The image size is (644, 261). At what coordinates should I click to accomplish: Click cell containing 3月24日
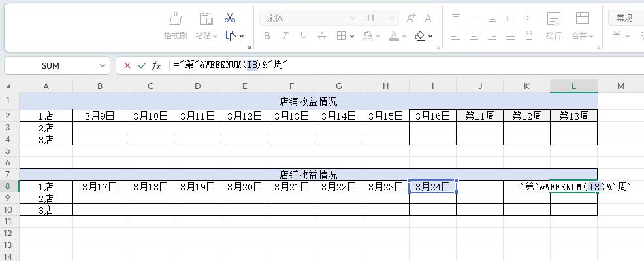point(432,186)
